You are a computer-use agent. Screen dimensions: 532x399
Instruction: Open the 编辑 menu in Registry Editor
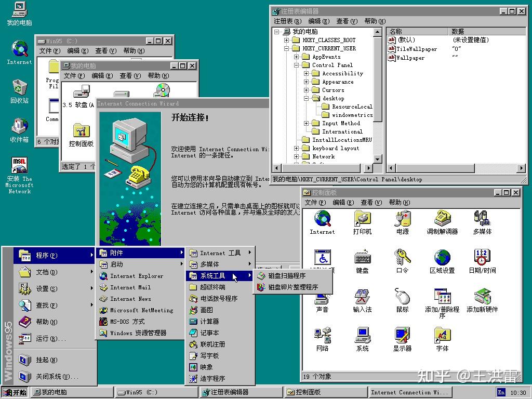click(x=317, y=21)
